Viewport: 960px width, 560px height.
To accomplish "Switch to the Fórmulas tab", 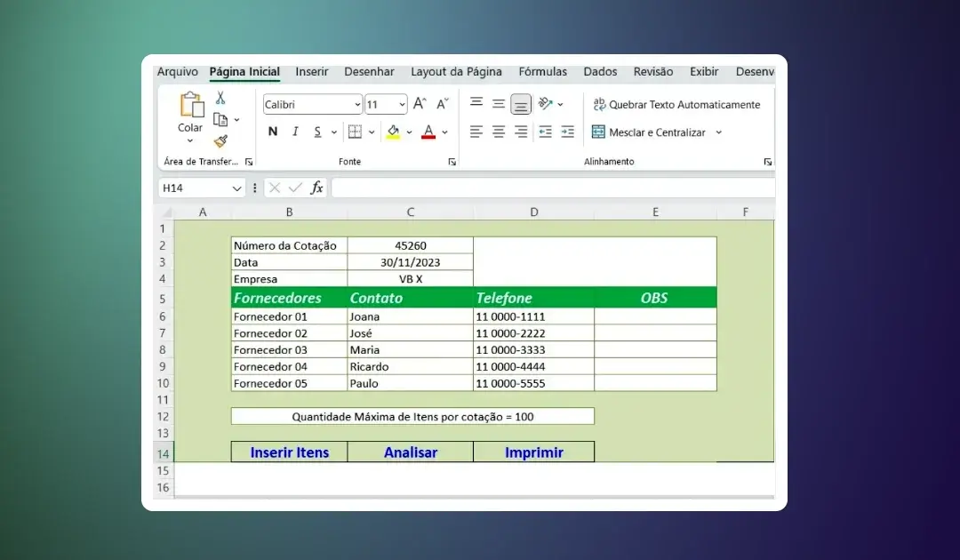I will click(542, 72).
